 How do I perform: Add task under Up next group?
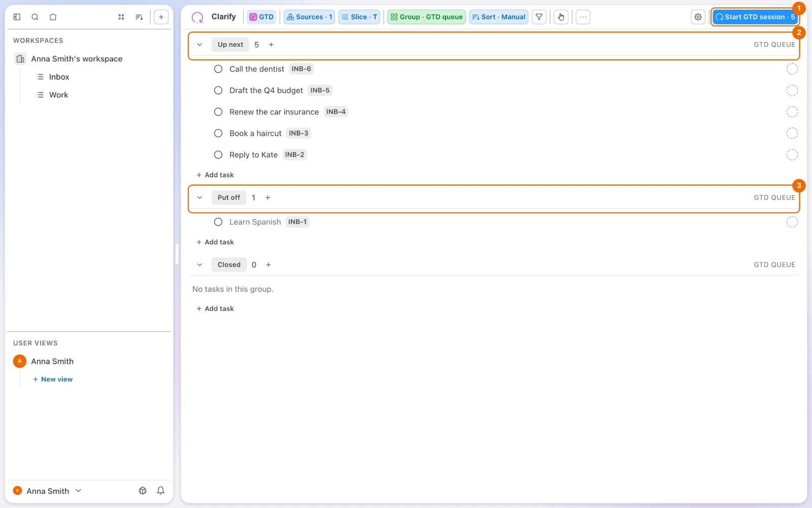(x=215, y=175)
